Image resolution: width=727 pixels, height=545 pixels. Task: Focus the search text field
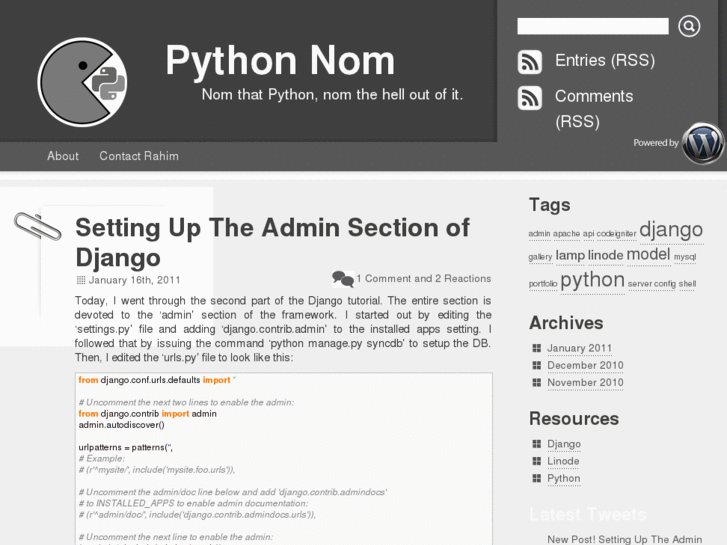593,26
